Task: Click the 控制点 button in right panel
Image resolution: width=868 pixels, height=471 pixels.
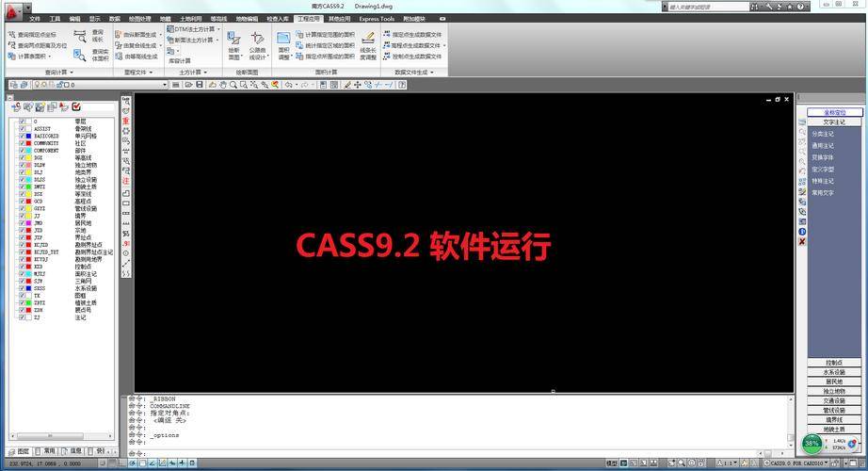Action: pos(834,363)
